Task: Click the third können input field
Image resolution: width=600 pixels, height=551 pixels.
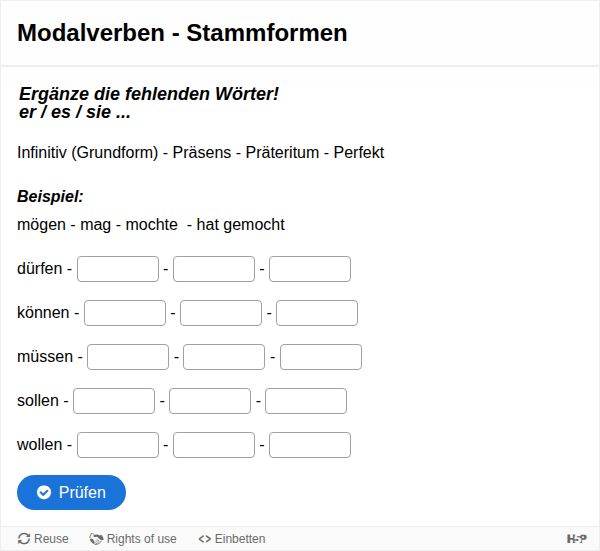Action: point(317,313)
